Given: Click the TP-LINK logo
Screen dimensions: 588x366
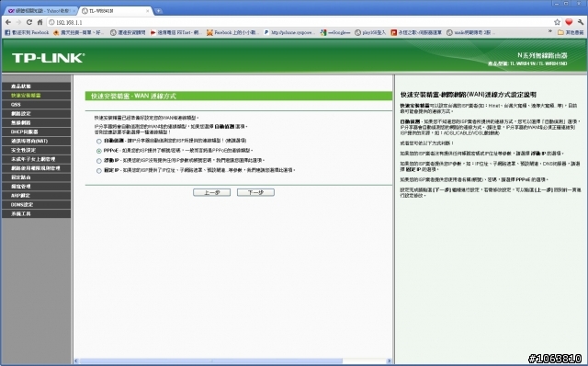Looking at the screenshot, I should point(49,58).
